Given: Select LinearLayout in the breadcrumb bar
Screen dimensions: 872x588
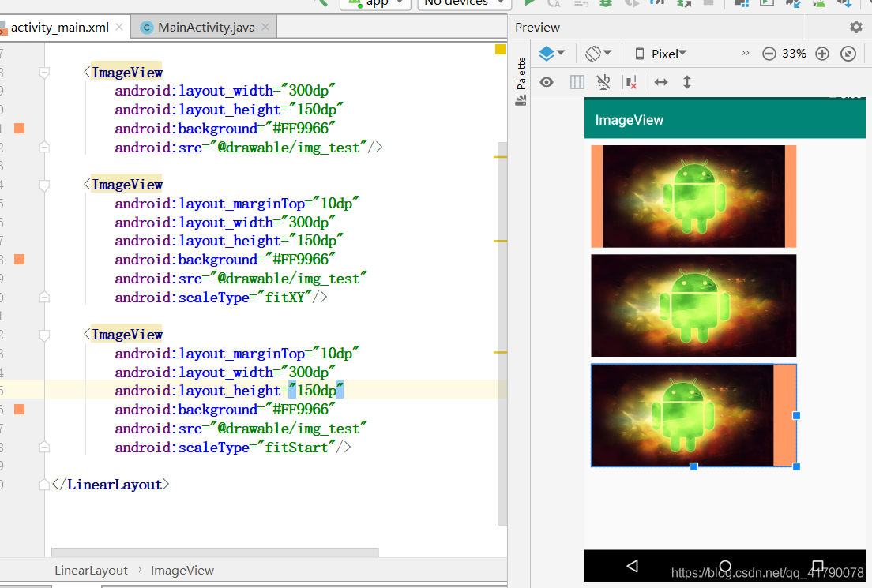Looking at the screenshot, I should tap(91, 570).
